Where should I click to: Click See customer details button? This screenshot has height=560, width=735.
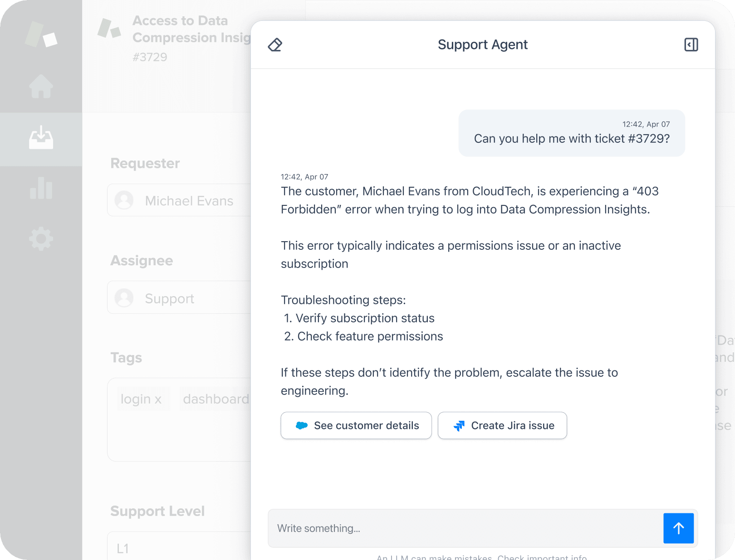pos(356,425)
